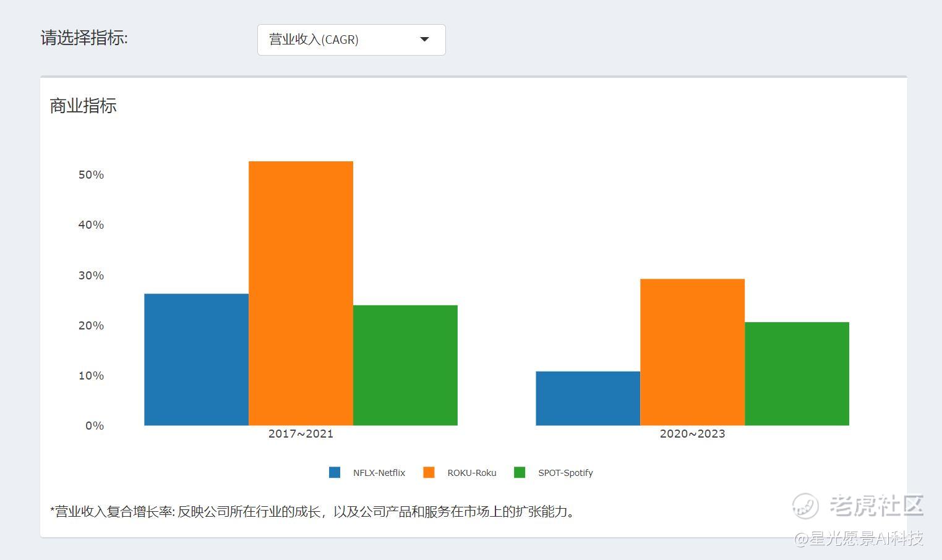Click the green Spotify bar for 2017~2021
Viewport: 942px width, 560px height.
(405, 365)
